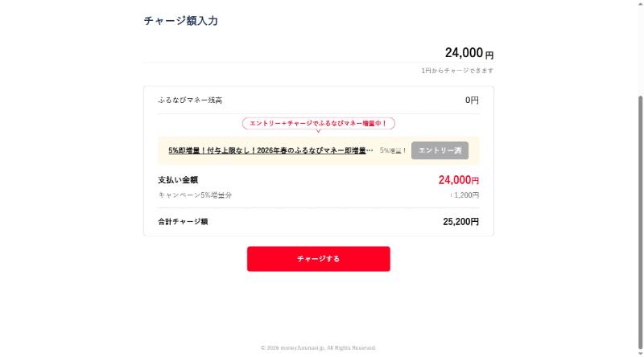Click the エントリー+チャージ promo speech bubble

(x=318, y=124)
